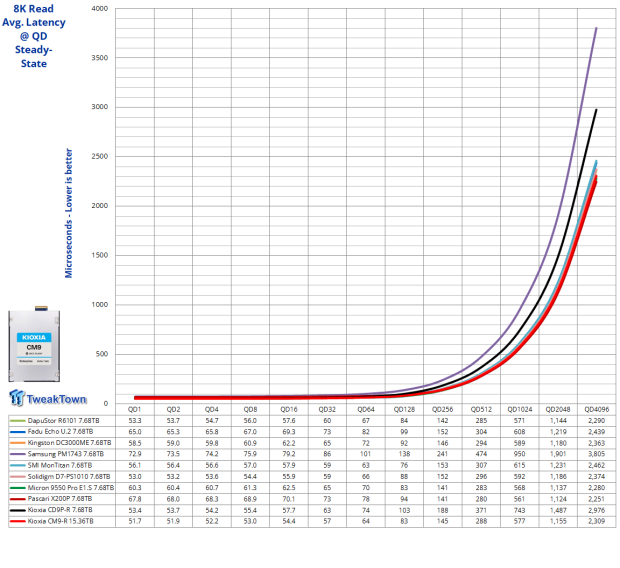The image size is (620, 568).
Task: Click the black Kioxia CD9P-R legend swatch
Action: pos(17,510)
